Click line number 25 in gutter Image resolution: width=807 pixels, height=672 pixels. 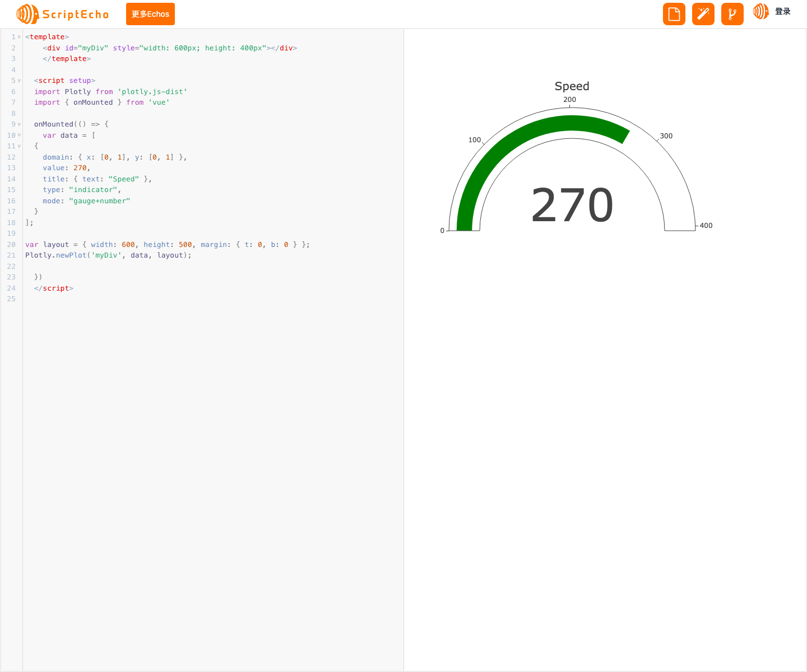point(11,299)
